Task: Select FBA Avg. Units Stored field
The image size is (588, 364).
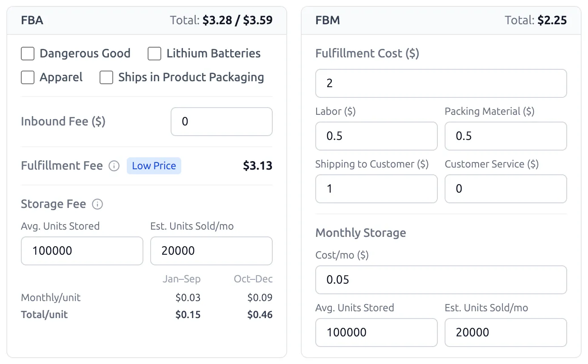Action: [x=82, y=251]
